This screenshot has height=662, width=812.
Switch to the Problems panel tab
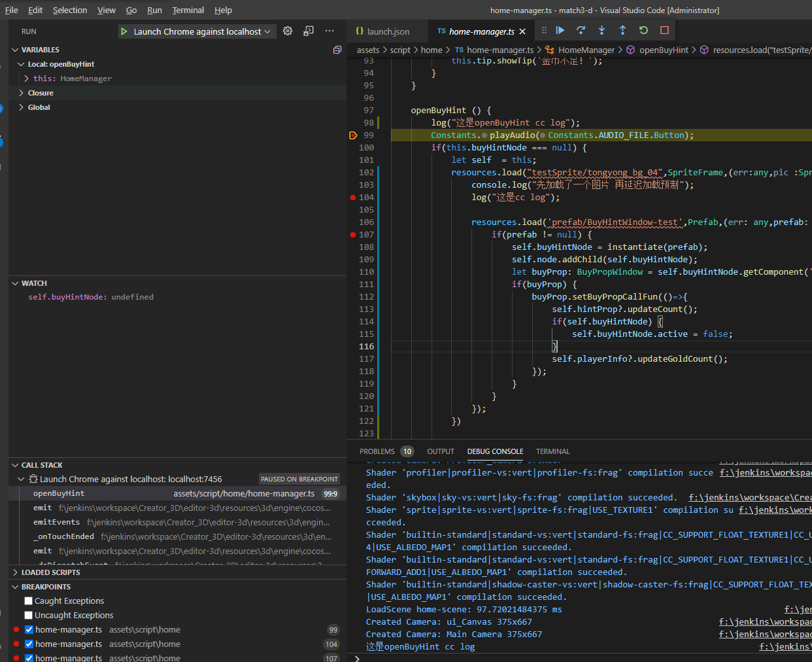377,451
